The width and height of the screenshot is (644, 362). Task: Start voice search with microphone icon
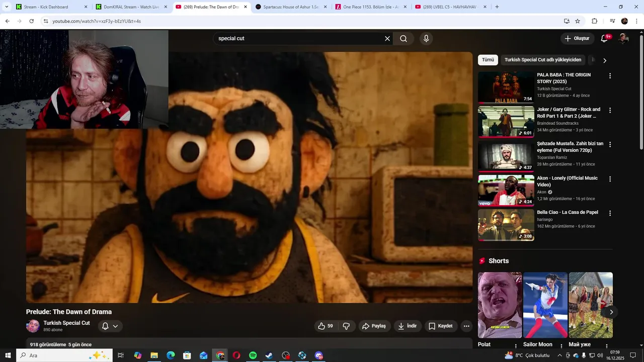click(x=426, y=39)
